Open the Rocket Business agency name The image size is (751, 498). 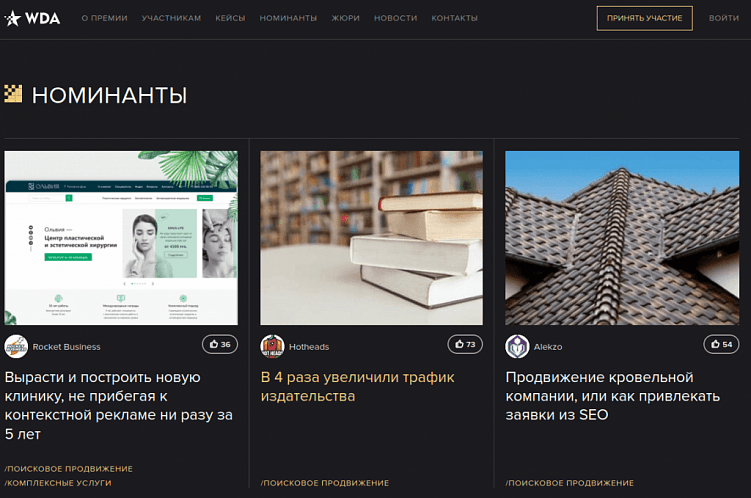pyautogui.click(x=67, y=347)
